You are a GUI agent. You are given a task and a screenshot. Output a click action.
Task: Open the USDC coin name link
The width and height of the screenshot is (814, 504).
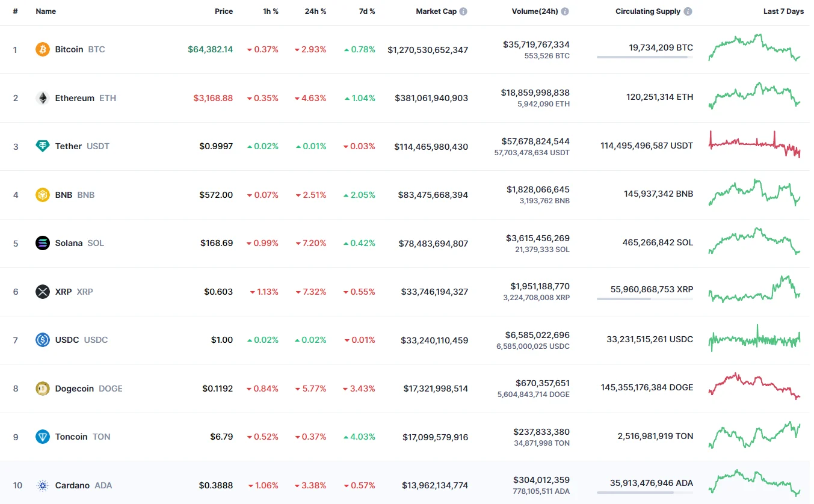67,340
